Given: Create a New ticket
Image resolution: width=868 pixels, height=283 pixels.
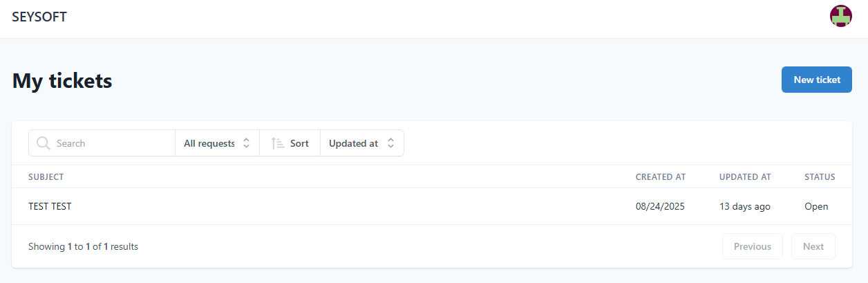Looking at the screenshot, I should pos(816,80).
